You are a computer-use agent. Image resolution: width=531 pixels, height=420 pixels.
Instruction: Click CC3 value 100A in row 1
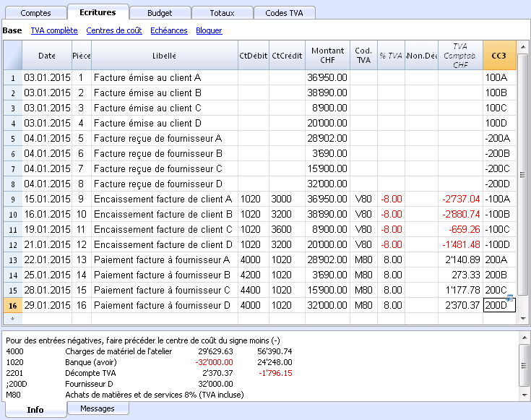coord(499,77)
